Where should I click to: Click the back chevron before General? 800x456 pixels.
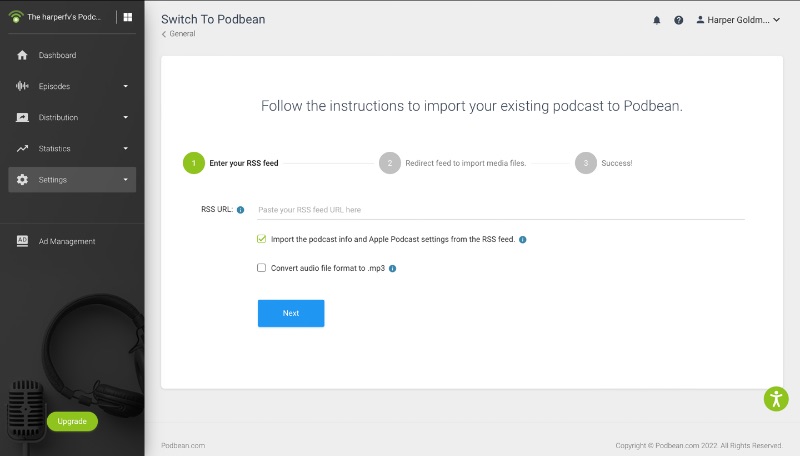pyautogui.click(x=164, y=34)
